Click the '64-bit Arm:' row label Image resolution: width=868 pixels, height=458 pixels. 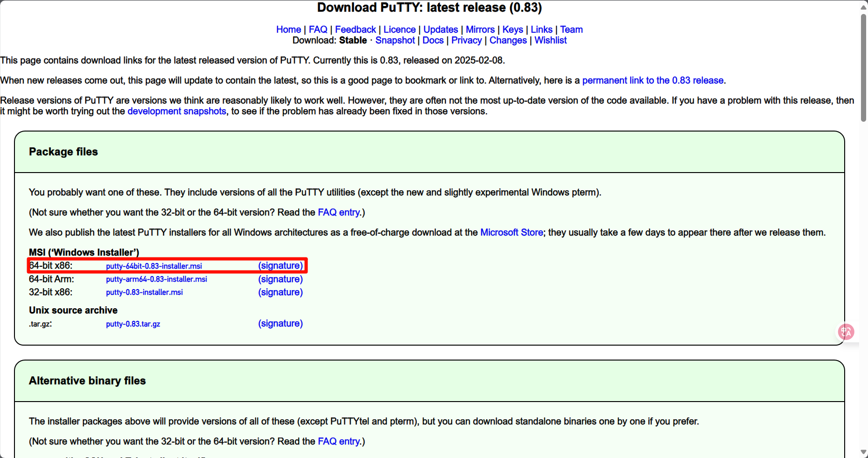(x=51, y=279)
